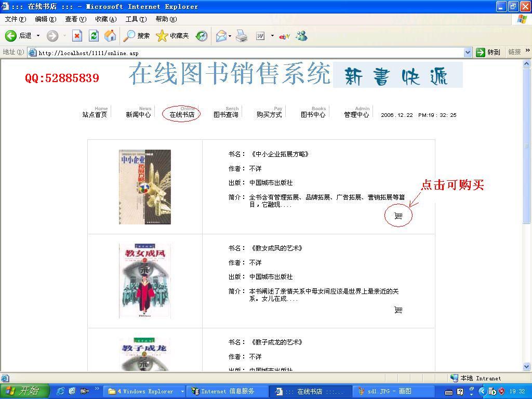Launch Internet Explorer from quick launch bar

(x=60, y=391)
